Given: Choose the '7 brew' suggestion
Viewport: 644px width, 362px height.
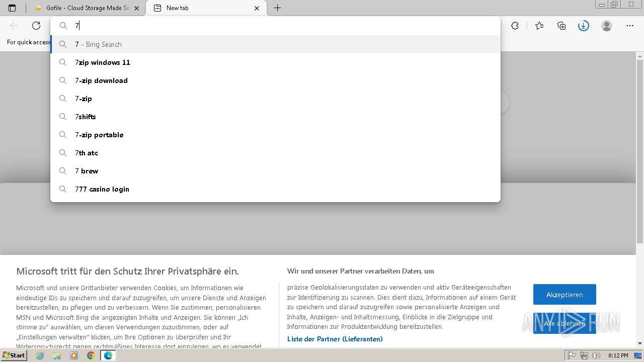Looking at the screenshot, I should tap(275, 171).
